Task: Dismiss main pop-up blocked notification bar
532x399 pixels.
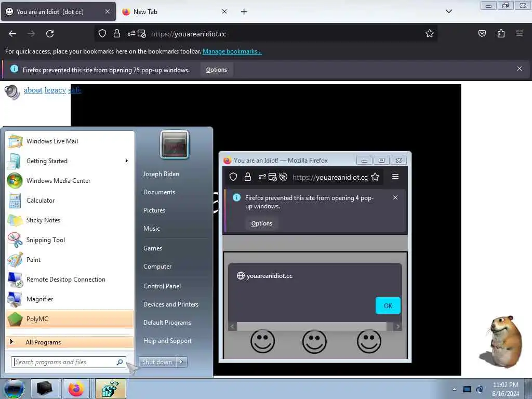Action: (520, 69)
